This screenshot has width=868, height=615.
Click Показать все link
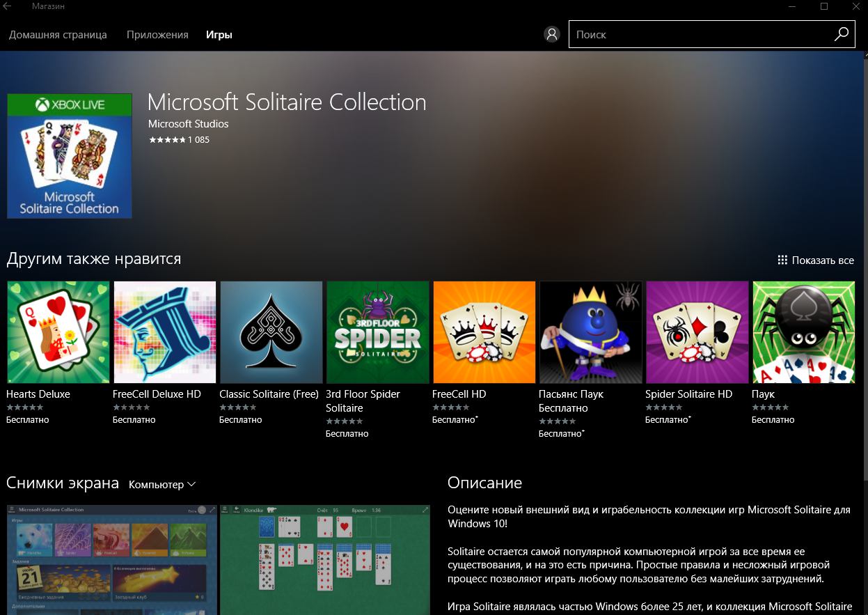[x=823, y=260]
